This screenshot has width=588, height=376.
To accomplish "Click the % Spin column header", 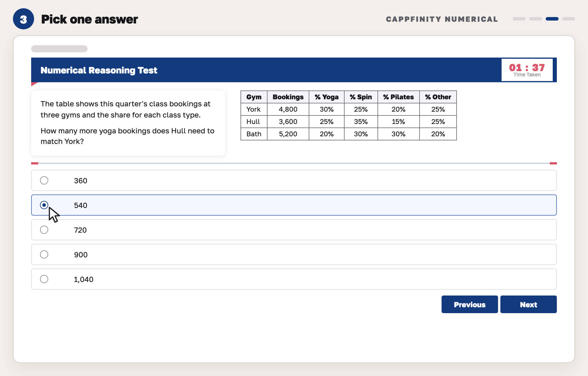I will [x=361, y=97].
